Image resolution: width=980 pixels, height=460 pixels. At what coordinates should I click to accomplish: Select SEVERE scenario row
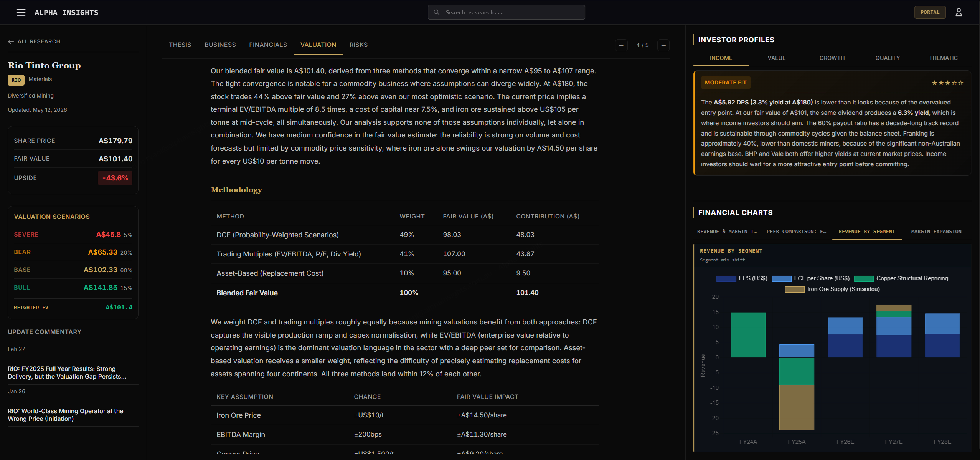[x=73, y=235]
